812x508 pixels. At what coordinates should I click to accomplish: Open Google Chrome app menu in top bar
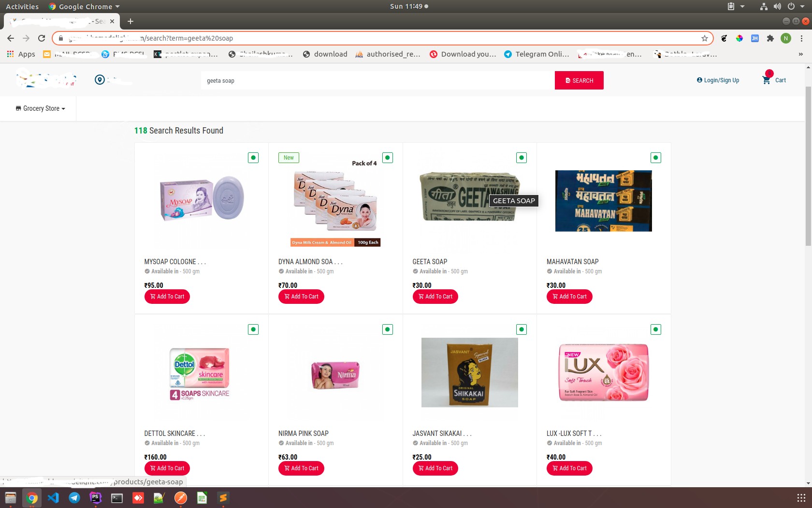[84, 6]
